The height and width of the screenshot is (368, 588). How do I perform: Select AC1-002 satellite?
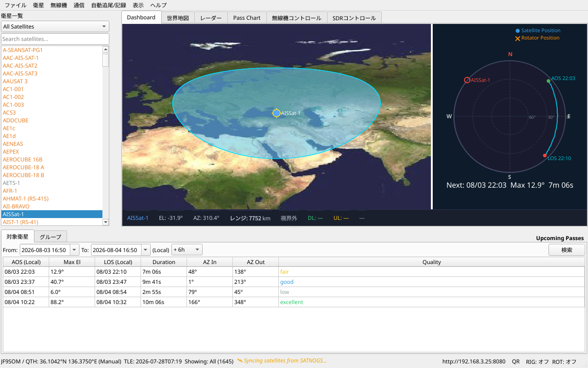pos(51,97)
